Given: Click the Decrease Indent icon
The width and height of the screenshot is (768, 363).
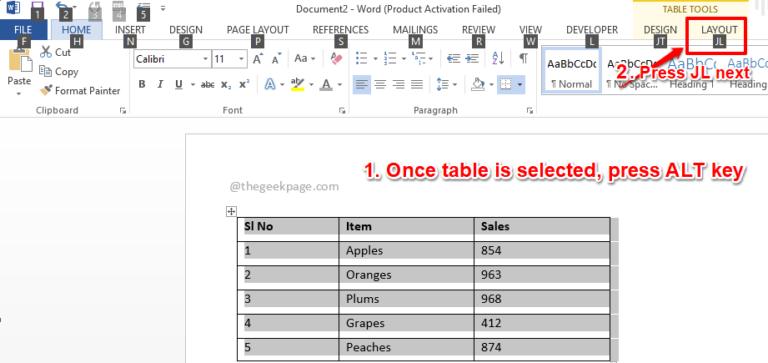Looking at the screenshot, I should (x=454, y=59).
